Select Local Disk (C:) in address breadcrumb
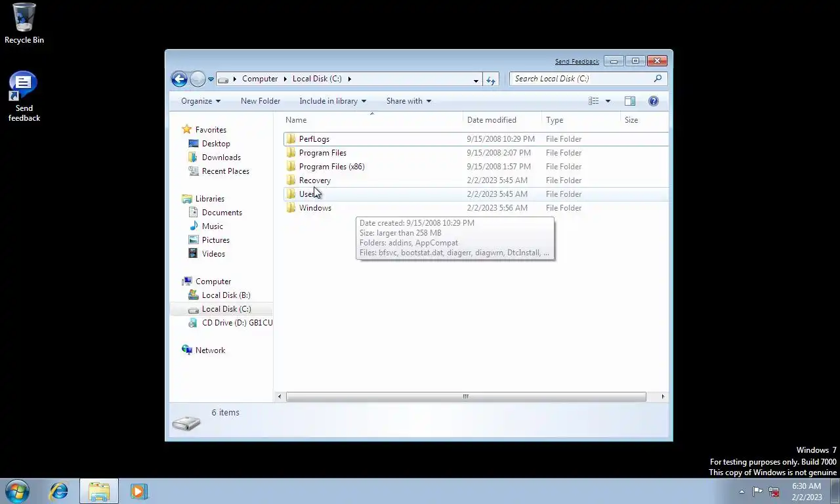840x504 pixels. tap(317, 79)
